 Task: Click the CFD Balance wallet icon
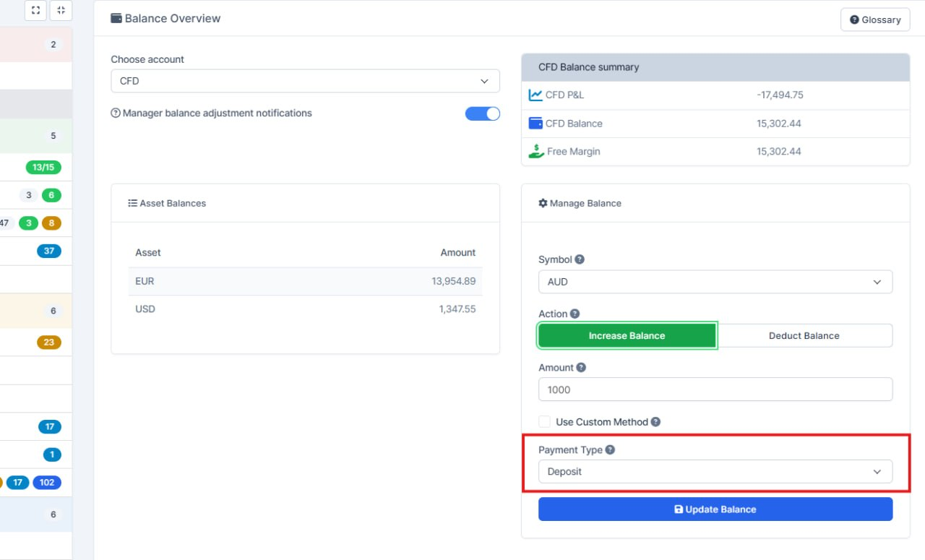(535, 124)
